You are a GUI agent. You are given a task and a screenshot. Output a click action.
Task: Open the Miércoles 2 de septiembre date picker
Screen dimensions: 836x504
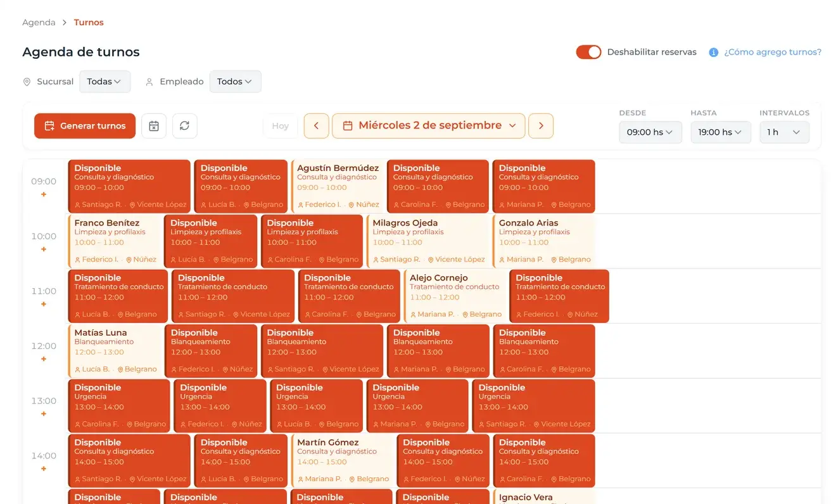click(429, 126)
